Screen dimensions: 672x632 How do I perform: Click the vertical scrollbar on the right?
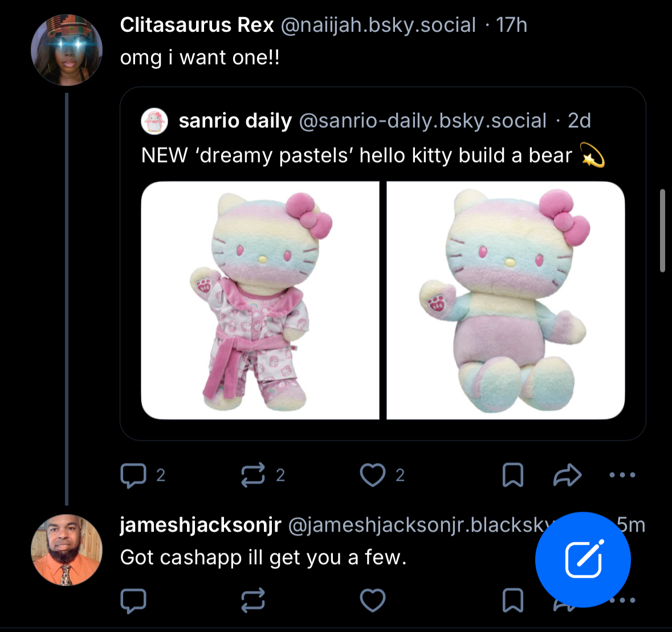point(662,230)
